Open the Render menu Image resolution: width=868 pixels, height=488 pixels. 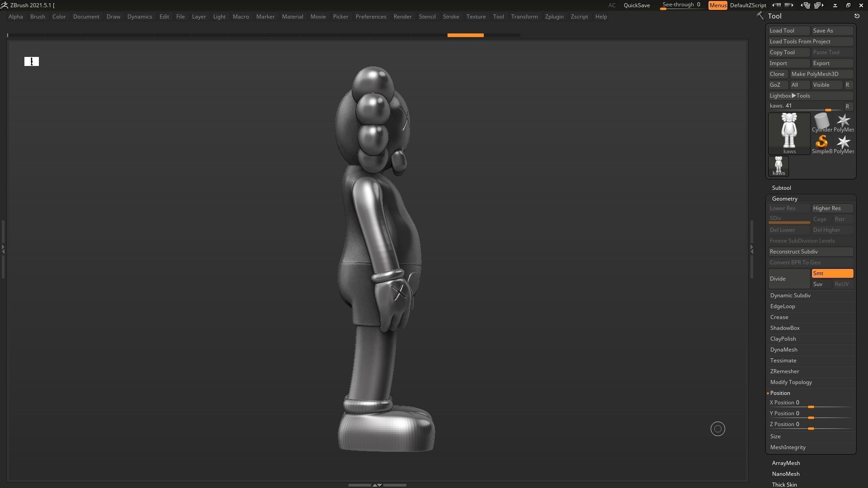(402, 17)
